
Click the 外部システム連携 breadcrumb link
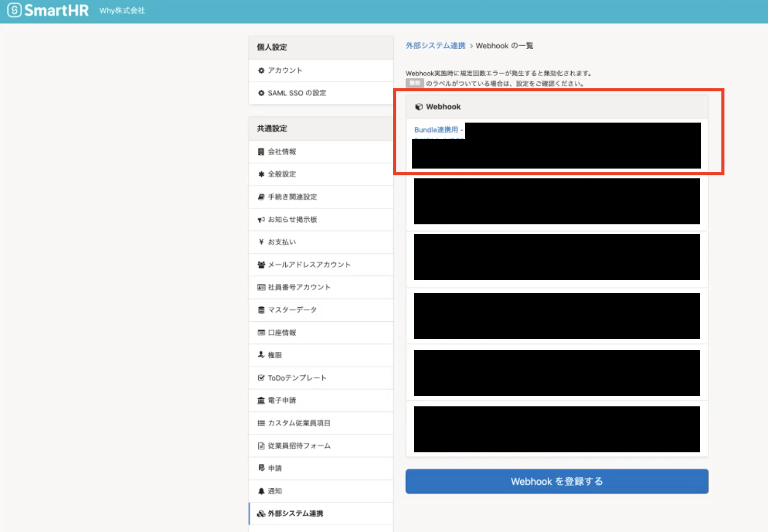pyautogui.click(x=436, y=46)
